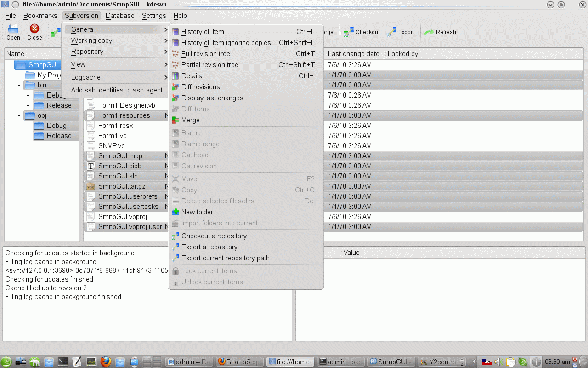Click the Refresh toolbar button
588x368 pixels.
point(440,32)
